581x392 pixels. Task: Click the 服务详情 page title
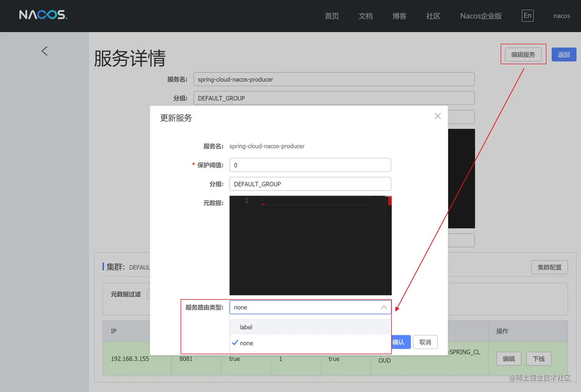click(130, 58)
